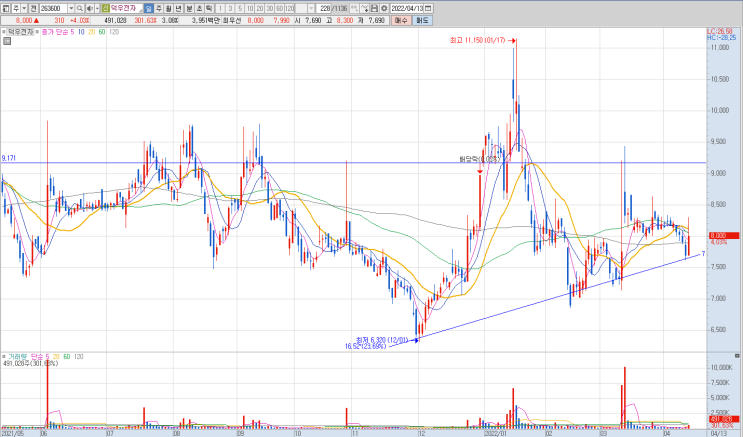Select the 60 interval button
Screen dimensions: 743x437
(x=280, y=9)
